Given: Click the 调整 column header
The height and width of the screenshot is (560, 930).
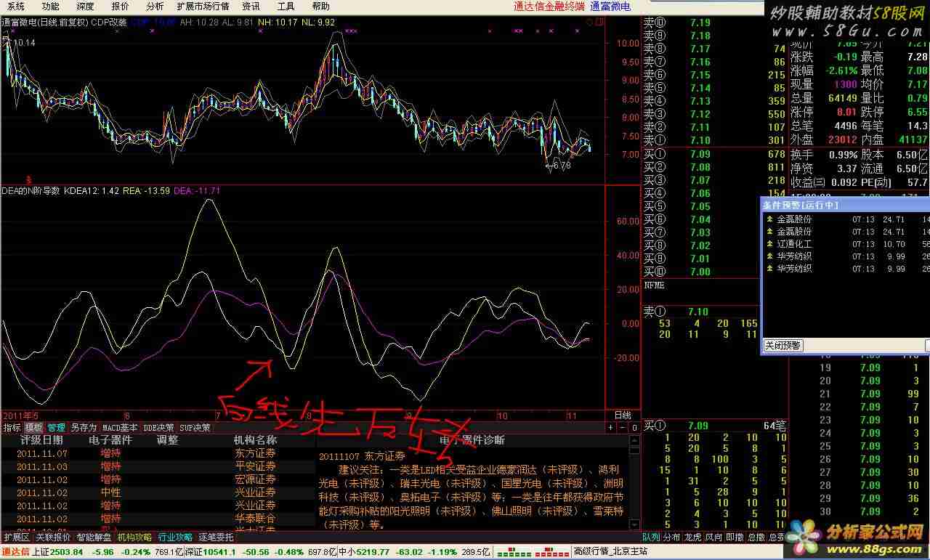Looking at the screenshot, I should point(167,440).
